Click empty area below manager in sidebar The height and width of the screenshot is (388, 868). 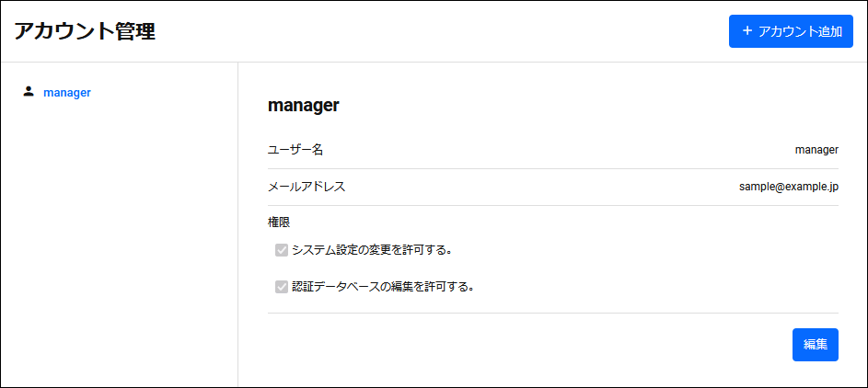point(119,244)
